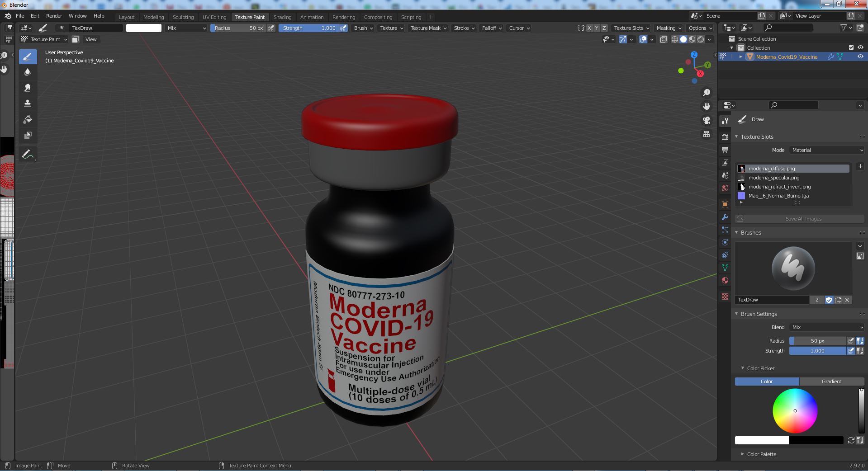Open the Material properties tab
The width and height of the screenshot is (868, 471).
(x=725, y=280)
